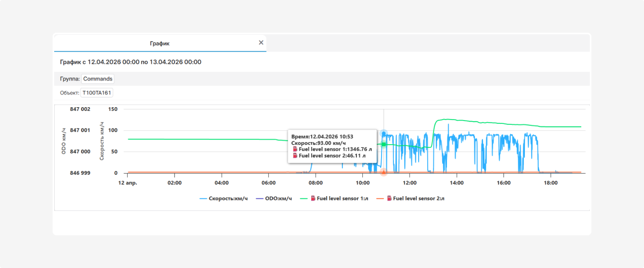This screenshot has width=644, height=268.
Task: Toggle ODO:км/ч series in legend
Action: coord(274,198)
